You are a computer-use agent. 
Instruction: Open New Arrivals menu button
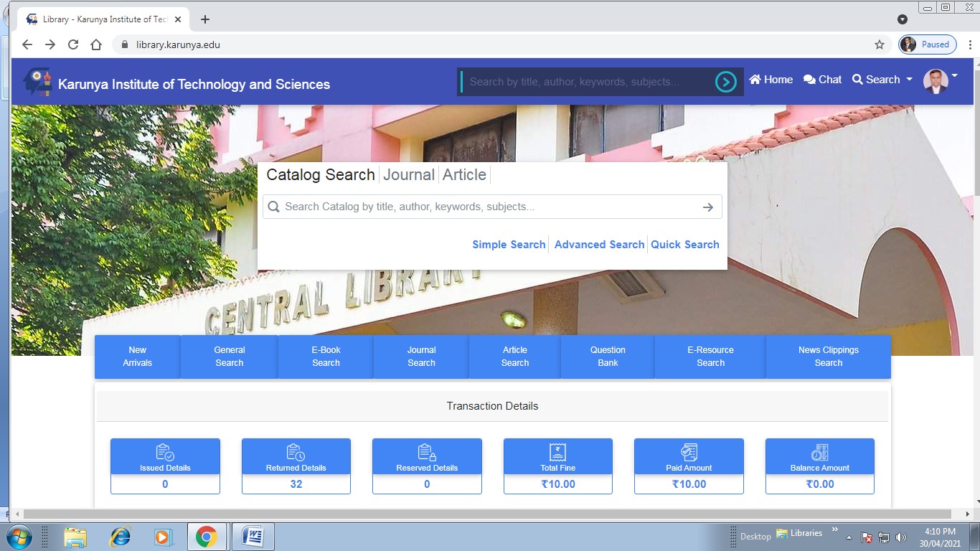[x=137, y=357]
